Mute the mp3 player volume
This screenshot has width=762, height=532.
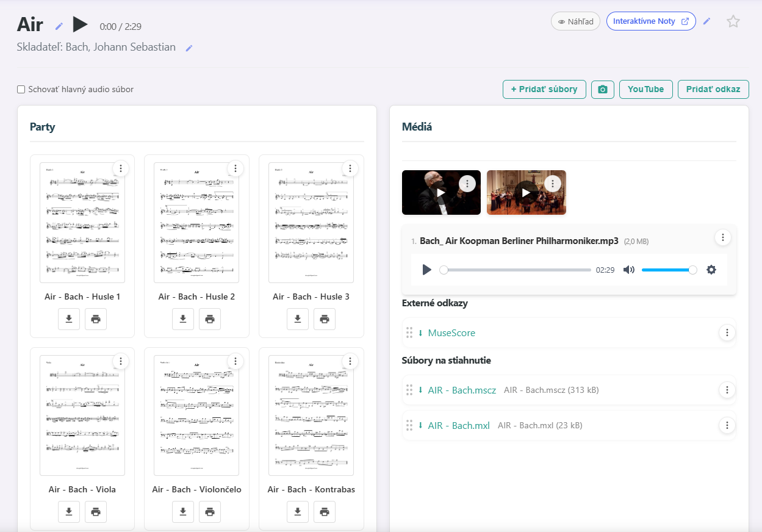tap(629, 270)
